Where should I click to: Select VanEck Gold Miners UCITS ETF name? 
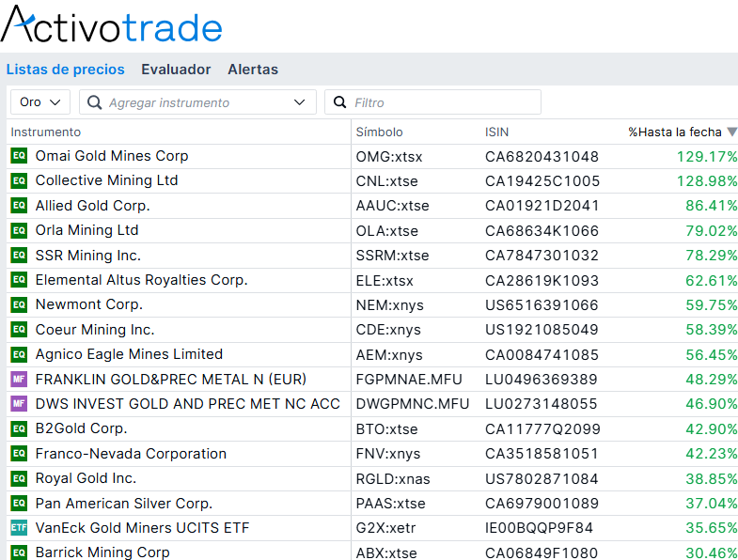pyautogui.click(x=142, y=528)
